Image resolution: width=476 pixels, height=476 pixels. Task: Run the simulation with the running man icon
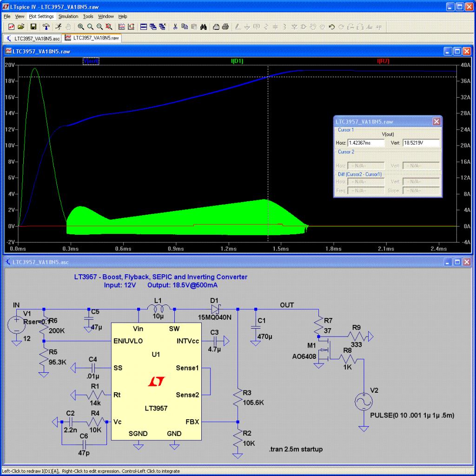58,26
